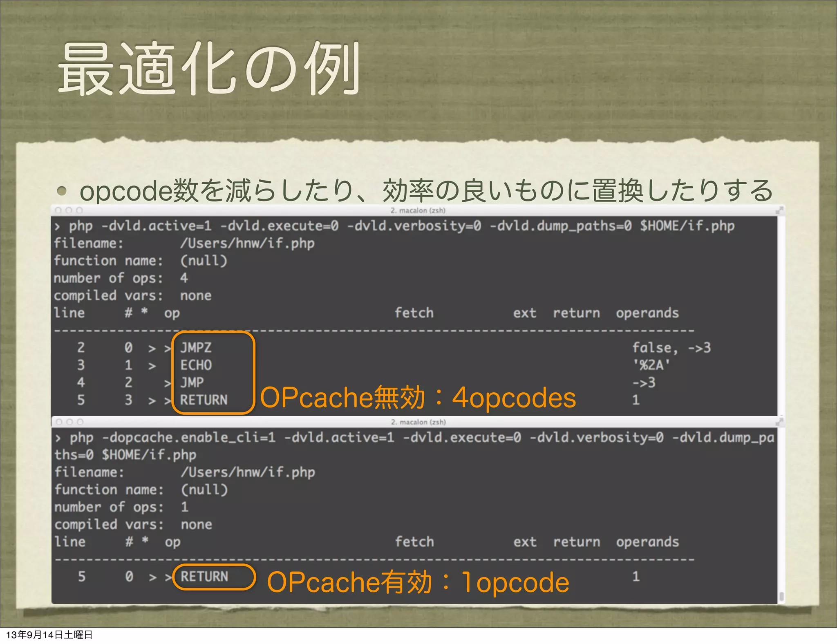837x644 pixels.
Task: Click '/Users/hnw/if.php' in the upper terminal
Action: click(248, 244)
